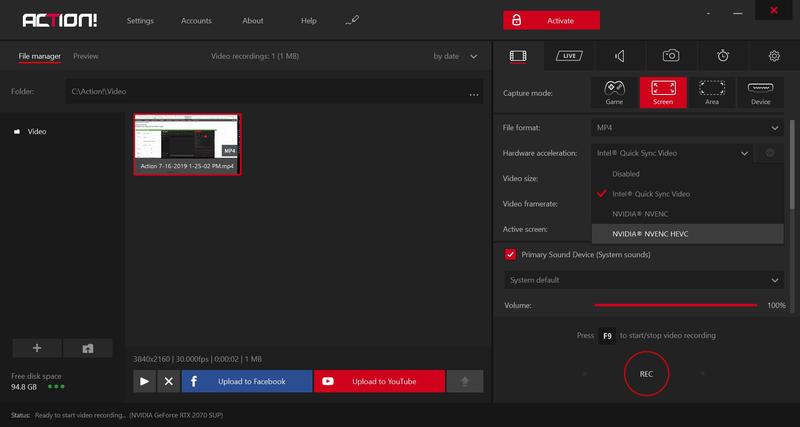Adjust the Volume slider
The height and width of the screenshot is (427, 800).
tap(677, 305)
